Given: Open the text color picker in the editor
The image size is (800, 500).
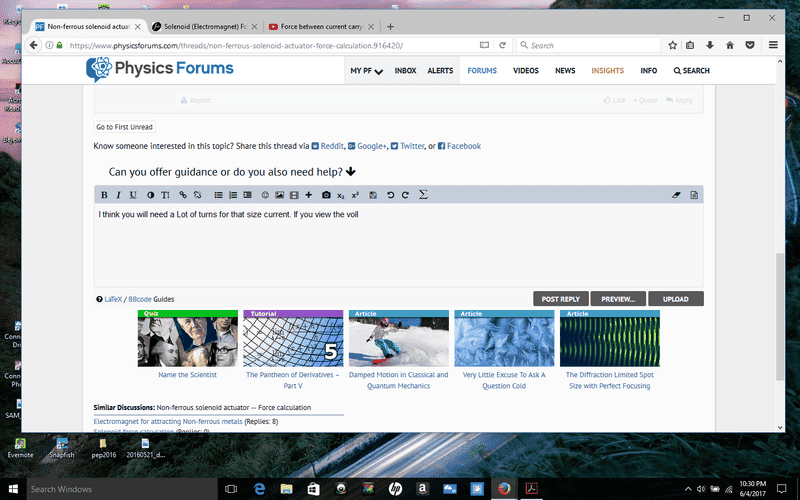Looking at the screenshot, I should [x=151, y=194].
